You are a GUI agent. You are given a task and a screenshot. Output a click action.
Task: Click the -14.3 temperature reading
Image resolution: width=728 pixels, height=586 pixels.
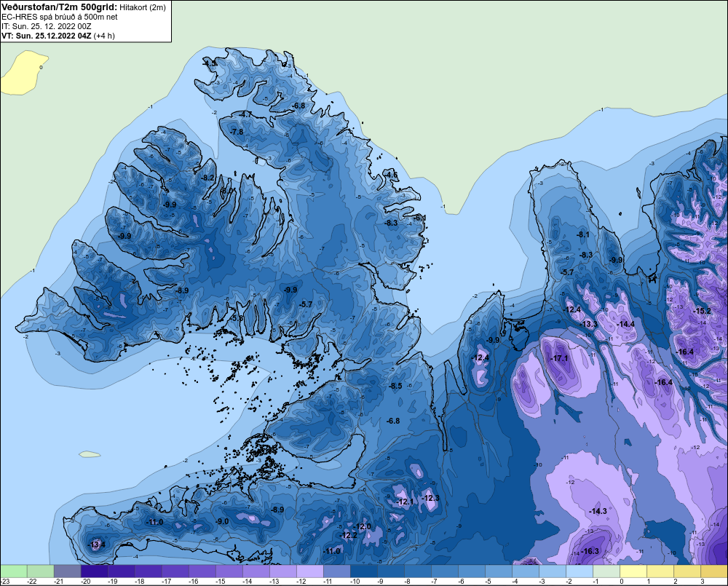click(x=598, y=511)
